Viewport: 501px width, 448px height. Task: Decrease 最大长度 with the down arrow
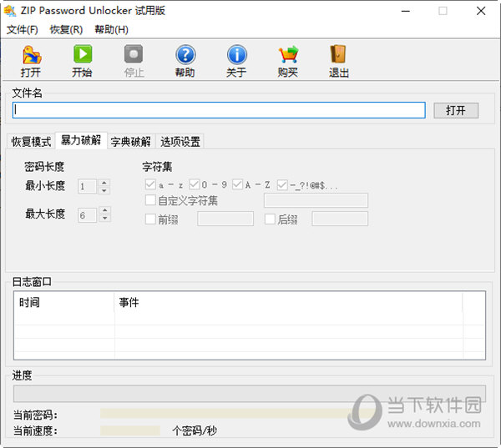(x=105, y=218)
